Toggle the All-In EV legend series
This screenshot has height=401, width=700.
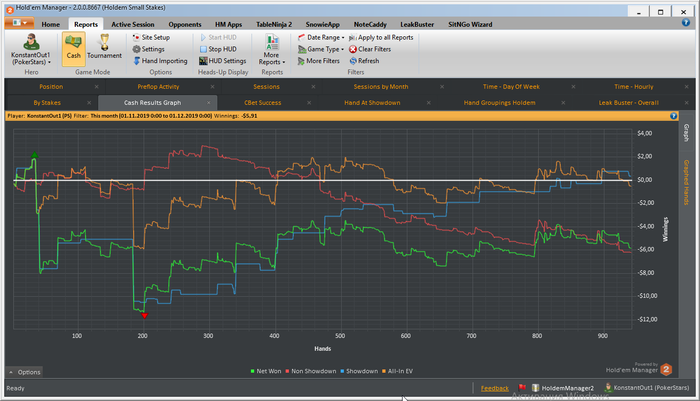pos(397,371)
